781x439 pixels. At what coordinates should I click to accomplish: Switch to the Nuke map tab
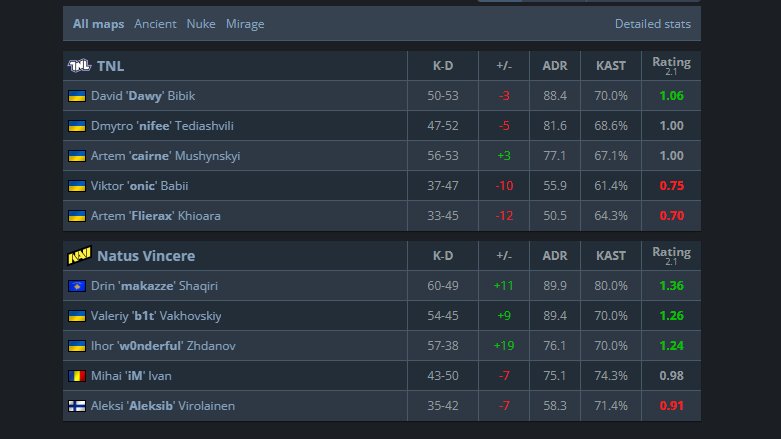point(201,23)
